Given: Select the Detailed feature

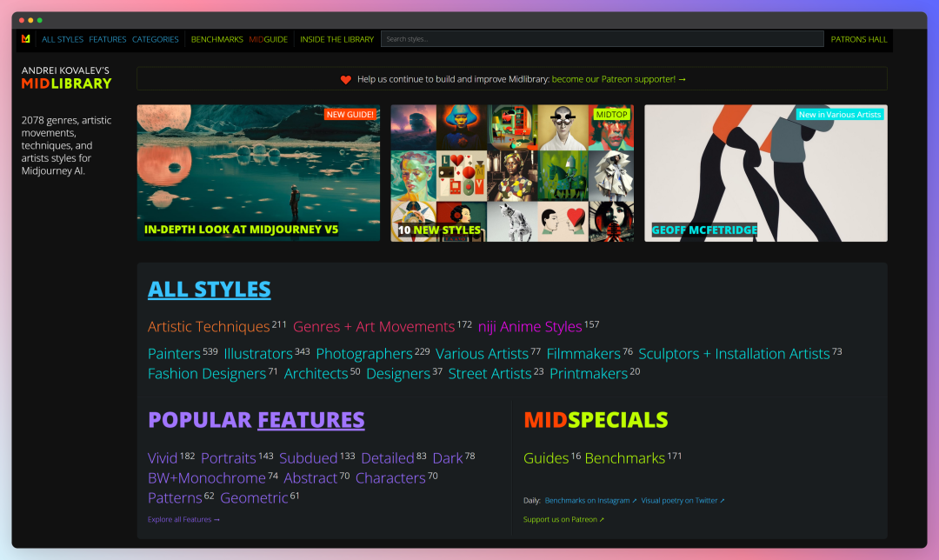Looking at the screenshot, I should coord(388,458).
